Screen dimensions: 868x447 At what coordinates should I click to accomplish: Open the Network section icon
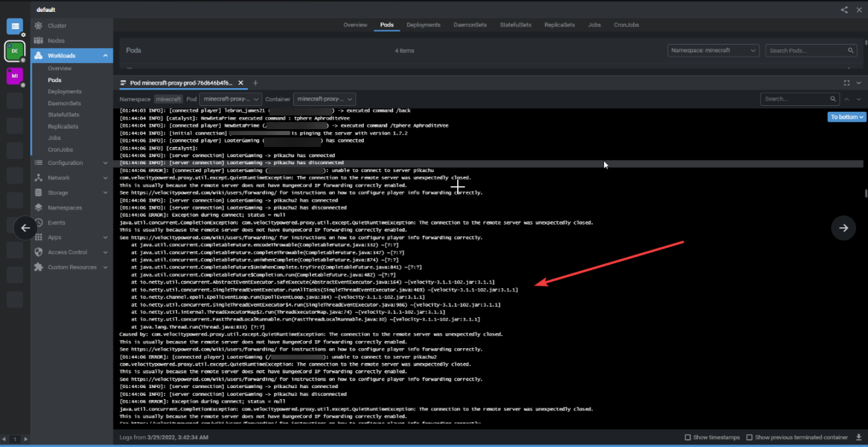pos(39,177)
